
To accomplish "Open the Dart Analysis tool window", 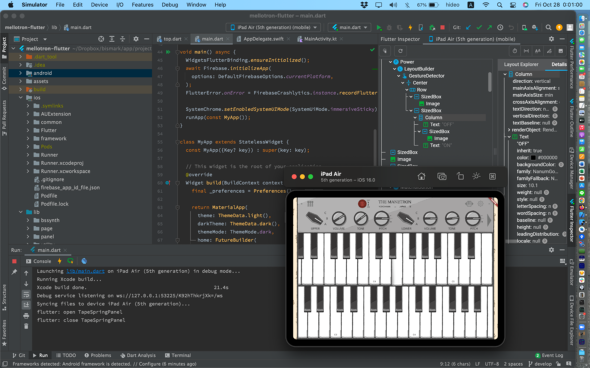I will click(138, 355).
